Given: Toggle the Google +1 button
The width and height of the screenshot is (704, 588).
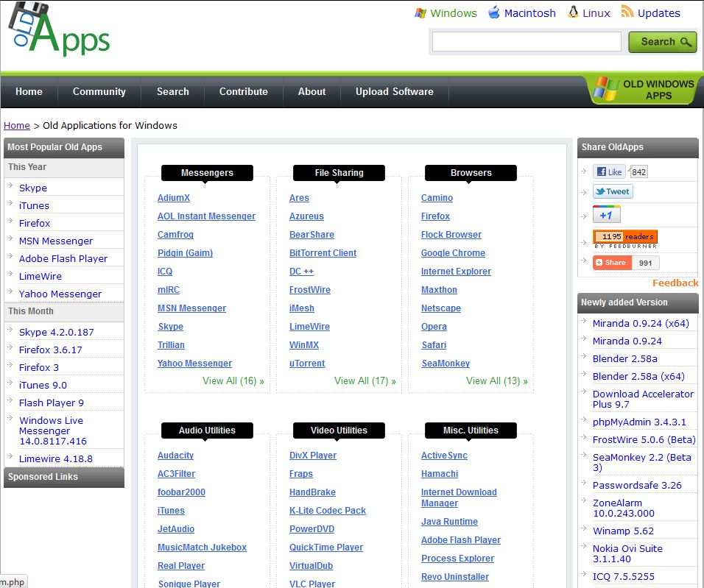Looking at the screenshot, I should click(x=606, y=214).
